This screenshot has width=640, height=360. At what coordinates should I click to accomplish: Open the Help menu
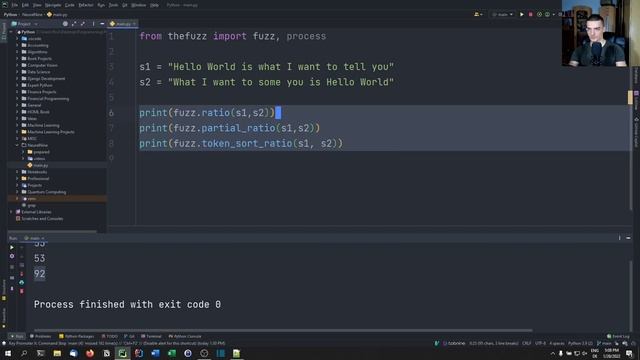pos(154,5)
